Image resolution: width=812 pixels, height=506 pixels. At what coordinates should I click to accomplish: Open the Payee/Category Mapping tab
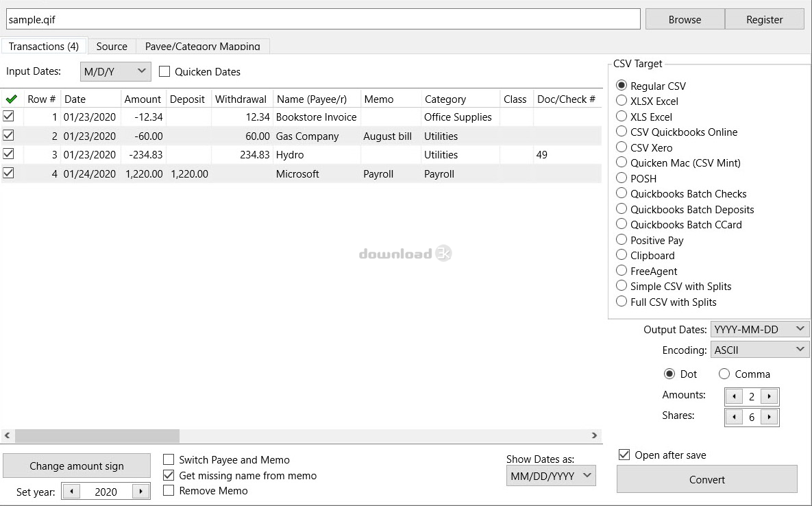coord(202,46)
